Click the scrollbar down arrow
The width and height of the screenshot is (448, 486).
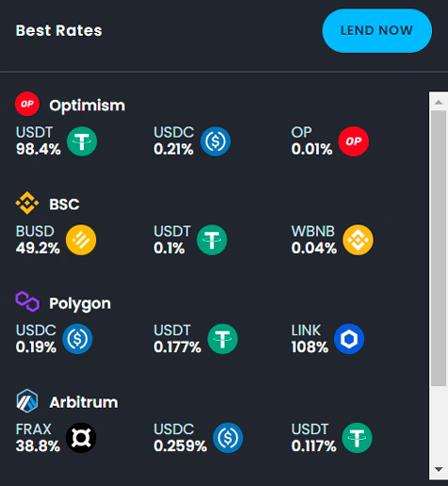[439, 469]
